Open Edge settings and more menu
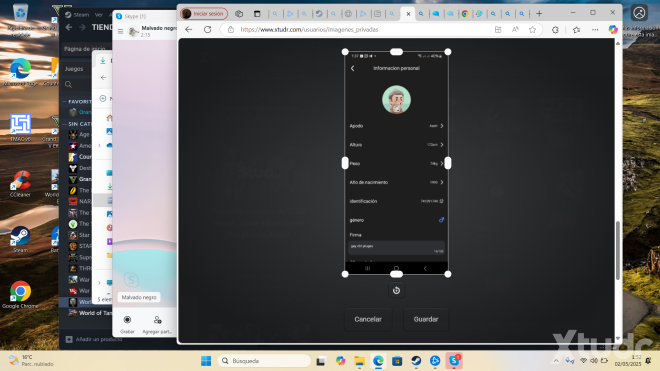The width and height of the screenshot is (660, 371). 595,29
